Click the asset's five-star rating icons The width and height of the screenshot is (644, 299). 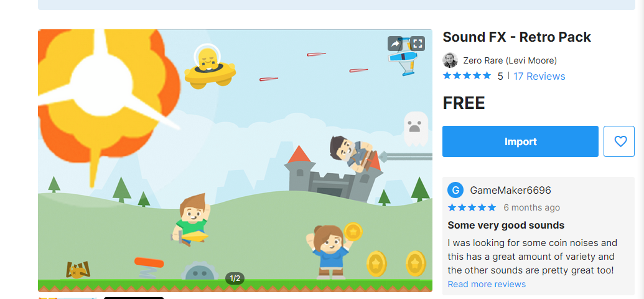(x=467, y=76)
